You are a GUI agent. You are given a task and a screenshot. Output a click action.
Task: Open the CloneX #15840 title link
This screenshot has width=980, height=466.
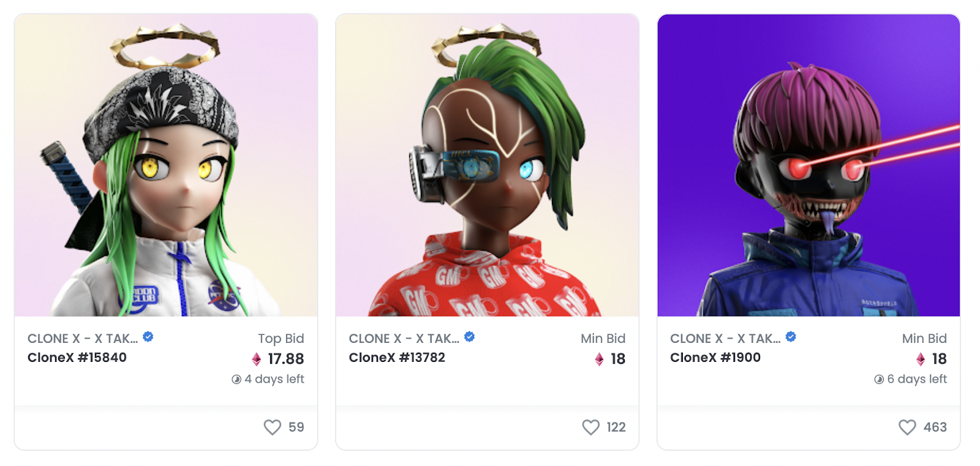point(77,358)
